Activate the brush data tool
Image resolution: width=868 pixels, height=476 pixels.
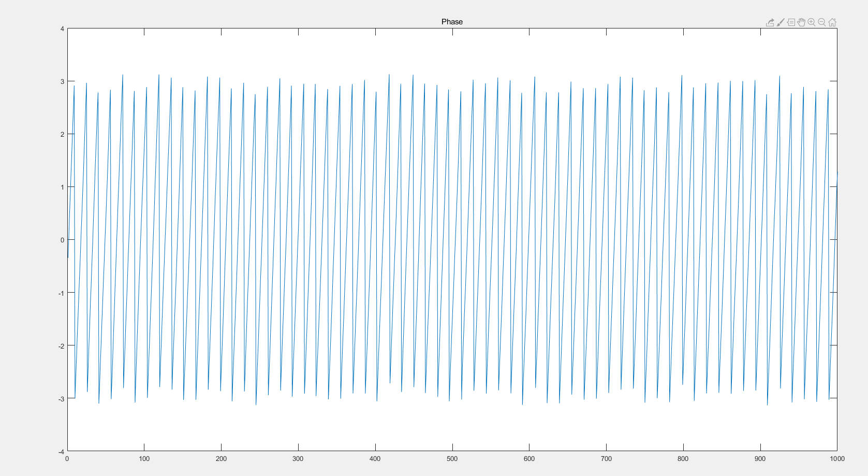781,22
